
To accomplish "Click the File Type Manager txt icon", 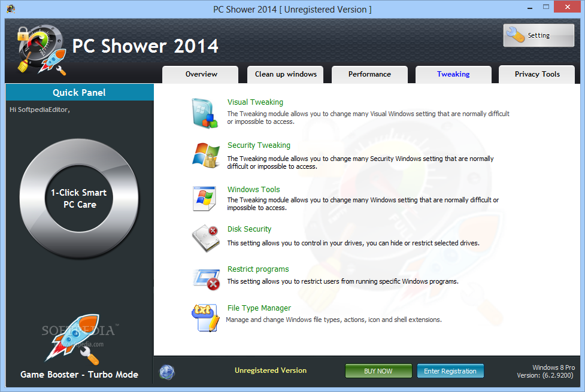I will (205, 318).
